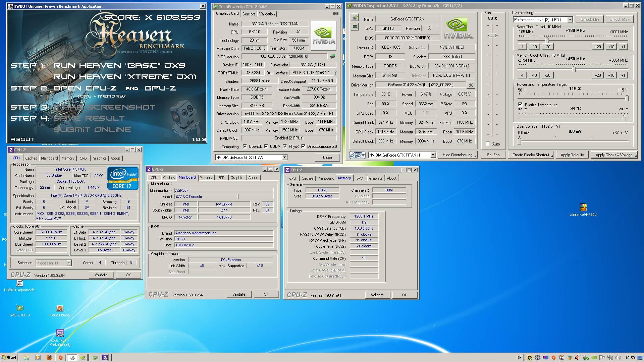Click the Start button
Screen dimensions: 644x362
tap(9, 358)
